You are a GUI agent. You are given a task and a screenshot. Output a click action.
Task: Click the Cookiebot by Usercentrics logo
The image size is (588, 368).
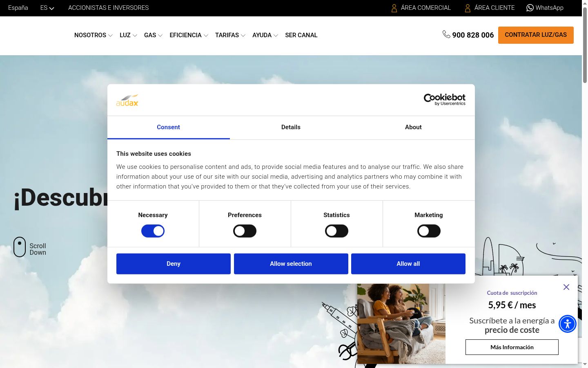(445, 99)
